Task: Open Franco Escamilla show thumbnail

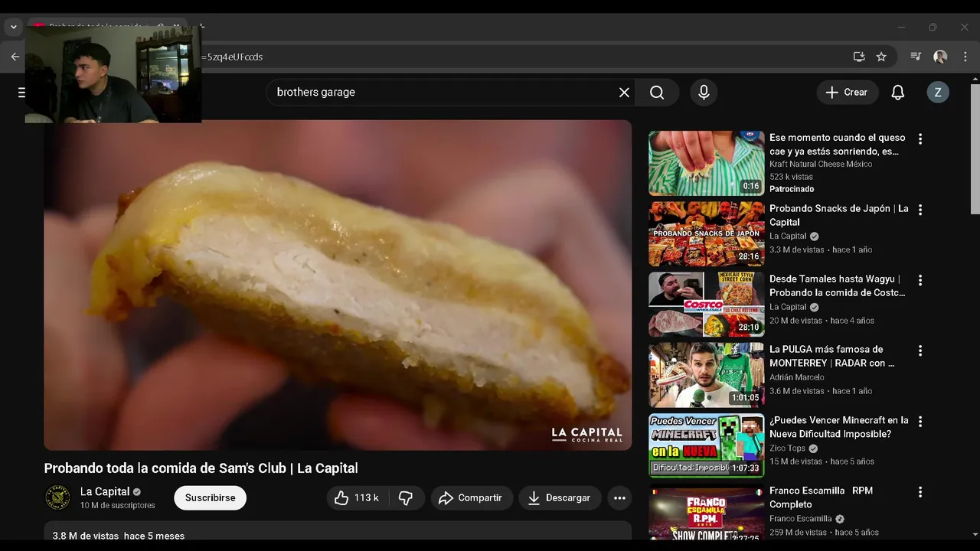Action: point(706,514)
